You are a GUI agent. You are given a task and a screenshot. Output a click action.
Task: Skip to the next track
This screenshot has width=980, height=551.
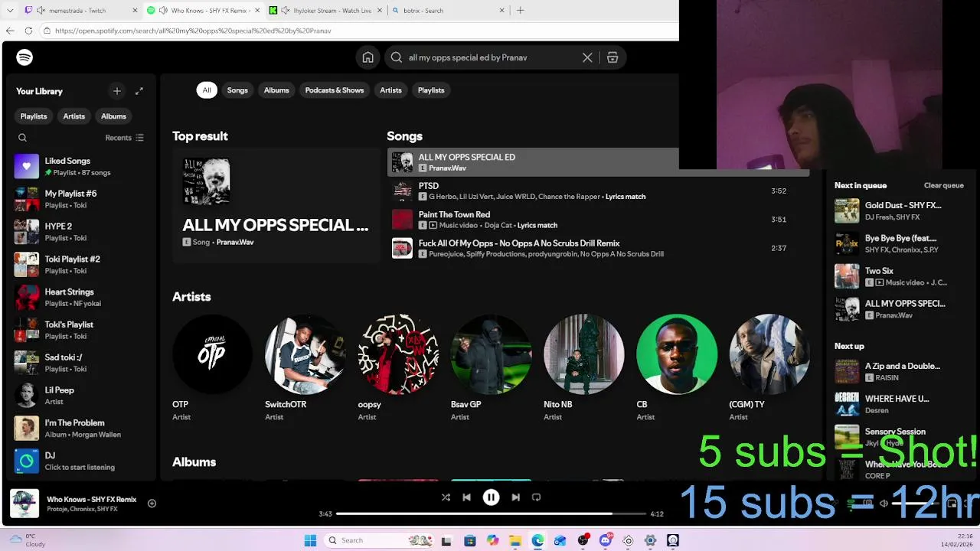516,497
